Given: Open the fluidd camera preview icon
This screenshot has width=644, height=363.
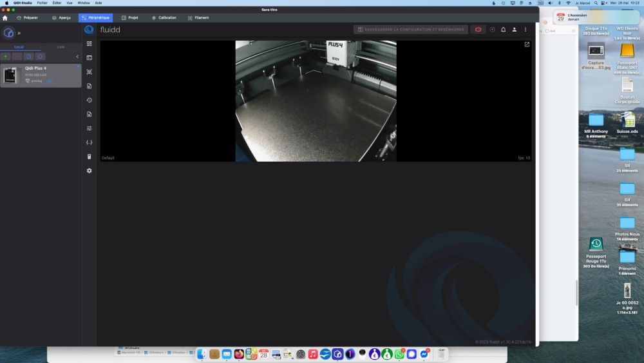Looking at the screenshot, I should 89,72.
